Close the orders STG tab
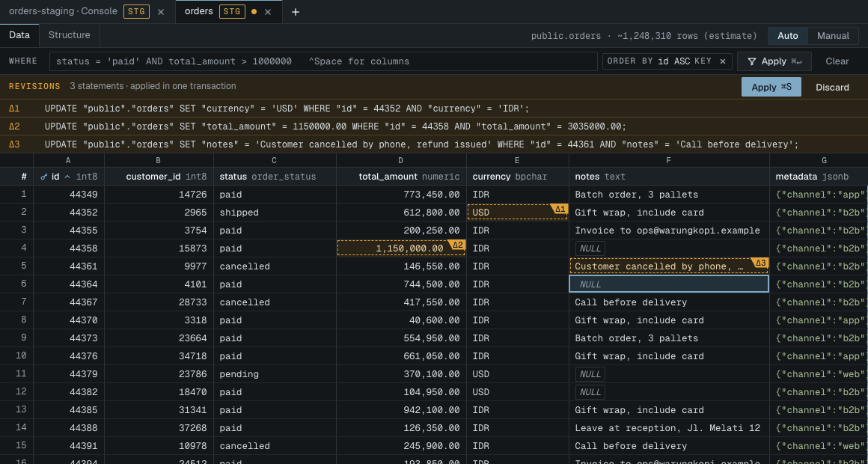Viewport: 868px width, 464px height. click(268, 12)
